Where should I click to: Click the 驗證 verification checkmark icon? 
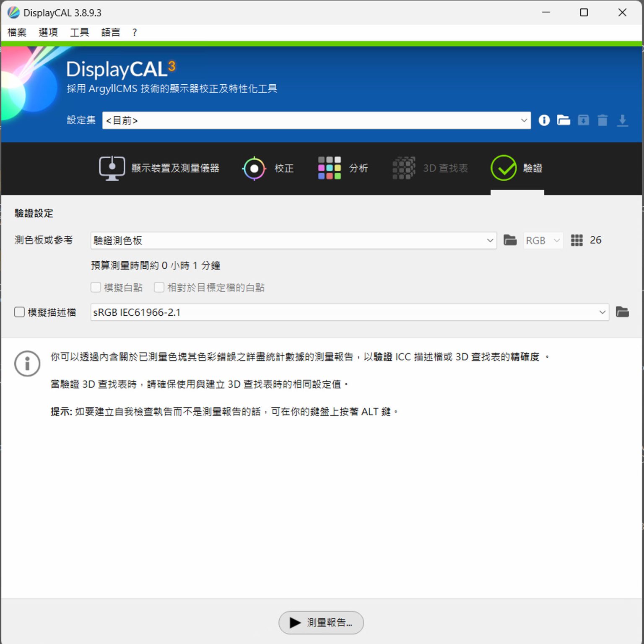pyautogui.click(x=504, y=168)
